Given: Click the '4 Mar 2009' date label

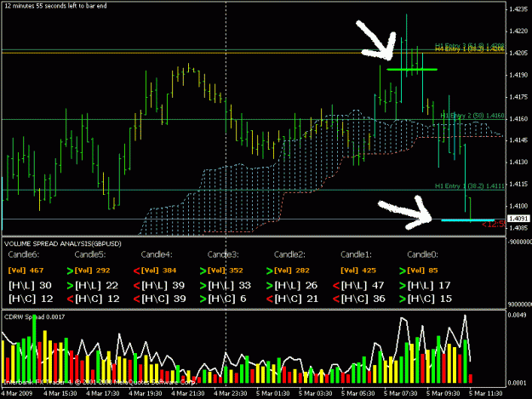Looking at the screenshot, I should (x=17, y=394).
